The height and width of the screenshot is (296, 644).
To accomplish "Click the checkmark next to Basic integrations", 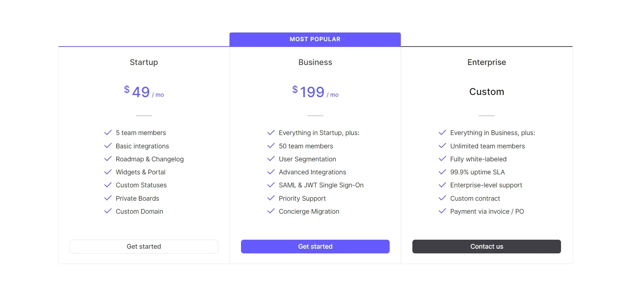I will point(108,146).
